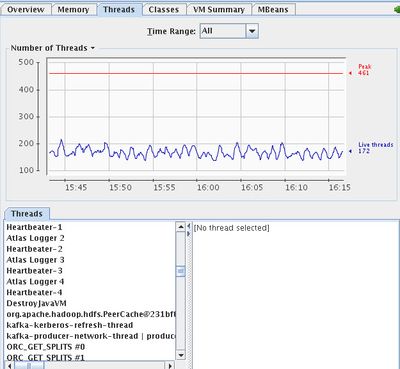Click the No thread selected details text
This screenshot has width=400, height=369.
pos(231,228)
